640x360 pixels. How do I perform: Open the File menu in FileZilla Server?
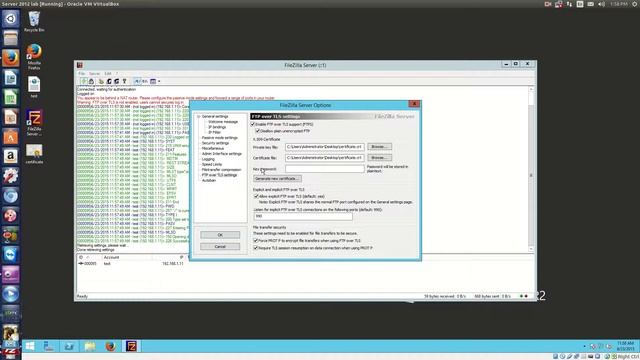pos(82,74)
